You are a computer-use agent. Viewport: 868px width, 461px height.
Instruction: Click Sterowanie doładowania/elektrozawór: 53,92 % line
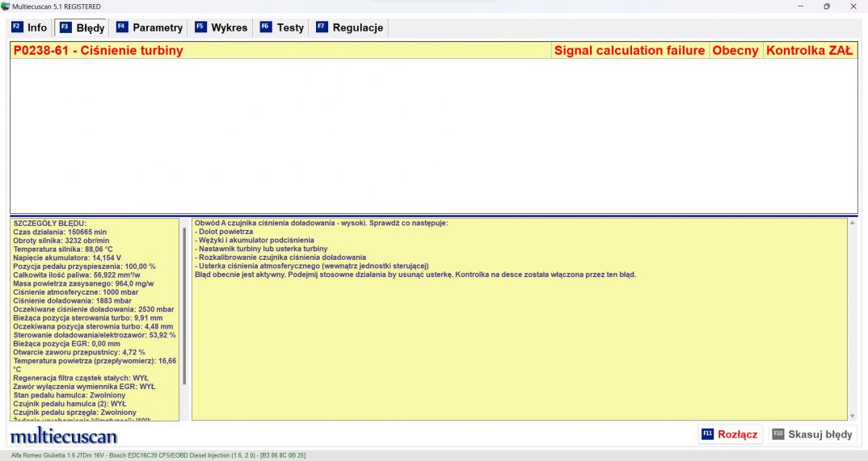(x=94, y=335)
